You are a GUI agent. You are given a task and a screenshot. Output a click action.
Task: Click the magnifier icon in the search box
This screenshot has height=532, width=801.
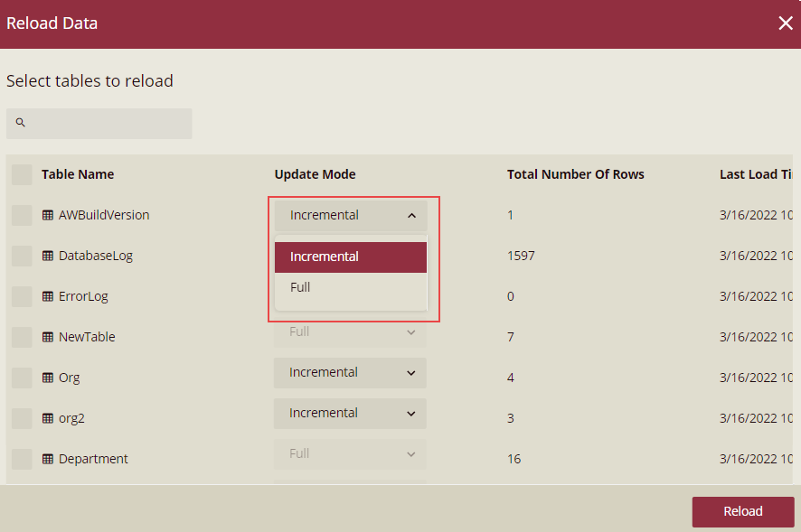20,123
